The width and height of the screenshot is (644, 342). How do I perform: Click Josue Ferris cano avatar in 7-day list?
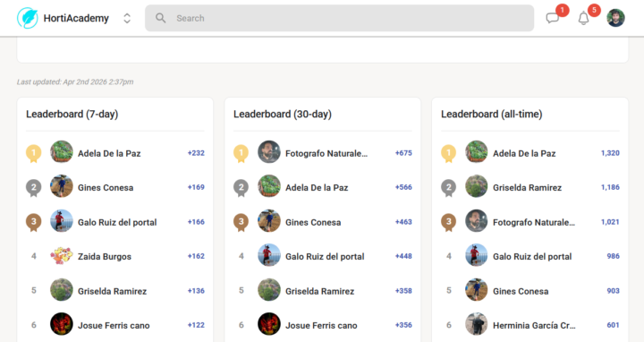click(62, 324)
